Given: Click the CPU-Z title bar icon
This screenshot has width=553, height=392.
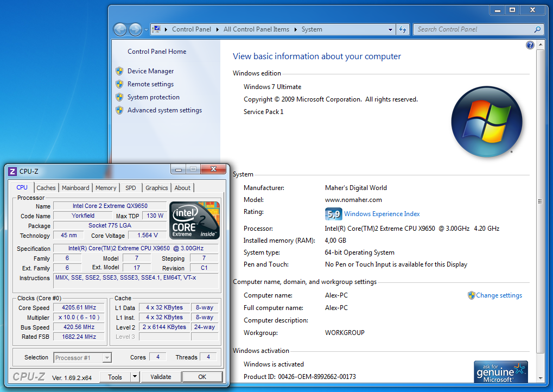Looking at the screenshot, I should [x=12, y=172].
